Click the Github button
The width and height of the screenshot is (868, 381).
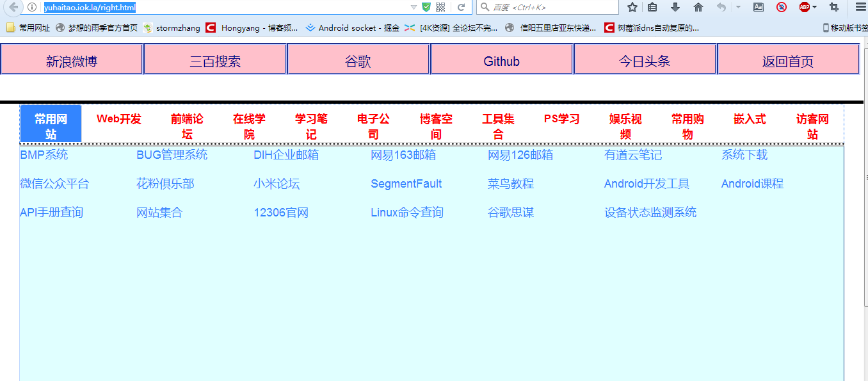click(x=502, y=60)
